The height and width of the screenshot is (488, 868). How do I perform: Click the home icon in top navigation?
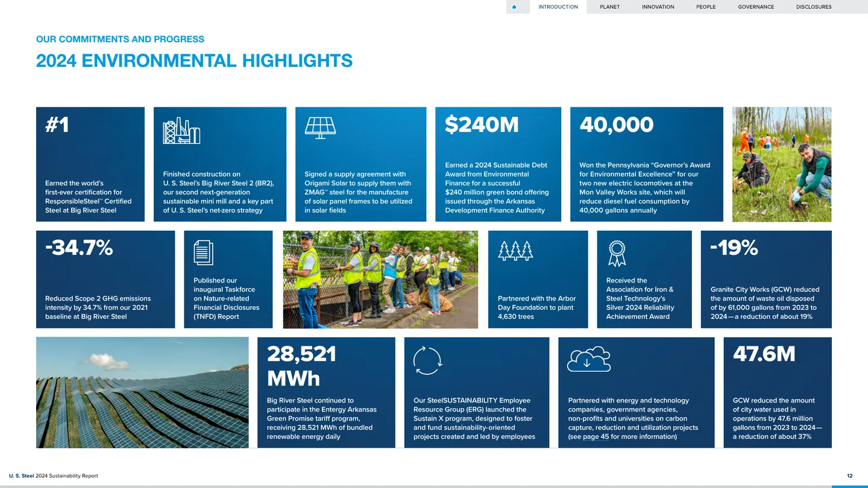[x=514, y=7]
